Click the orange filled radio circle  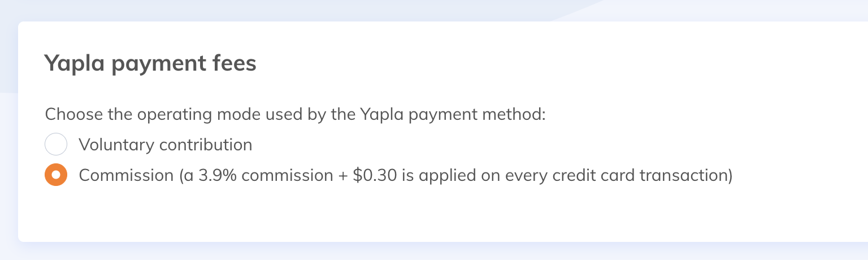tap(56, 175)
